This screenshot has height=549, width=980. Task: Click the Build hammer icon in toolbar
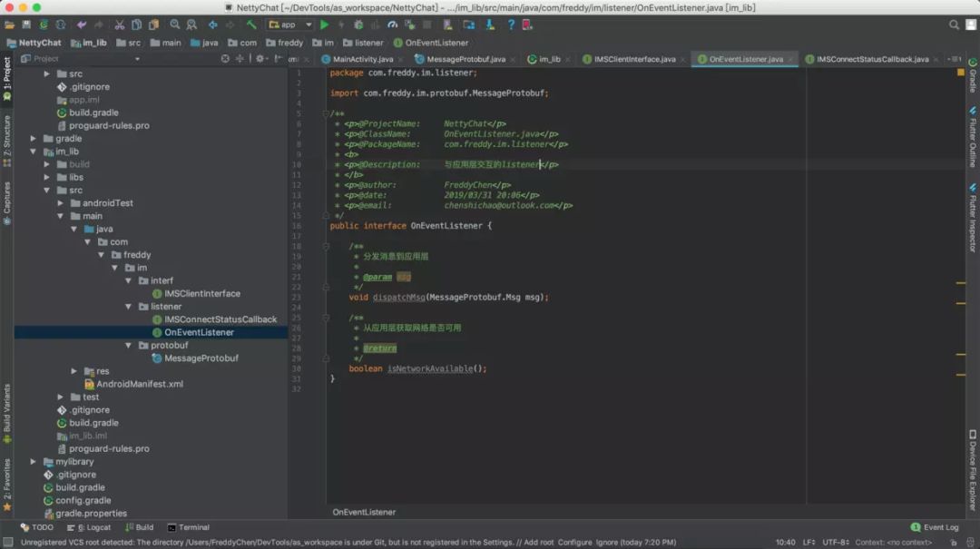pos(251,25)
